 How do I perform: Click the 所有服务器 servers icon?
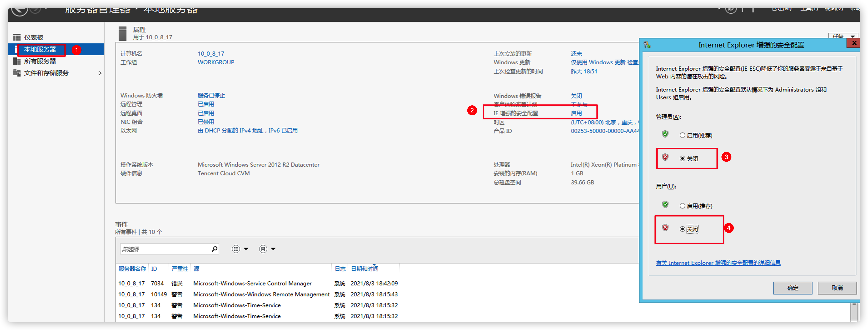click(x=17, y=61)
